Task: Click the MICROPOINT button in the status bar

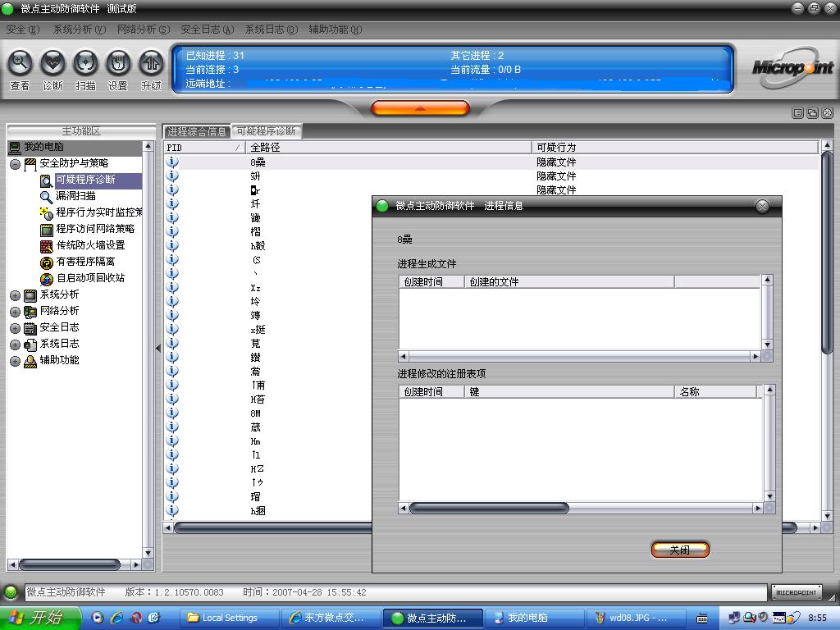Action: (797, 592)
